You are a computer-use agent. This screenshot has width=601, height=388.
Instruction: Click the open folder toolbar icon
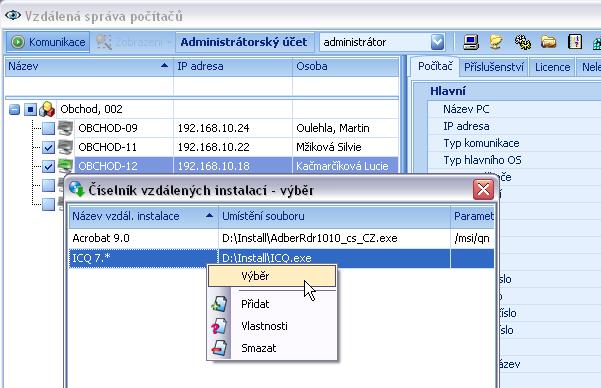point(548,42)
